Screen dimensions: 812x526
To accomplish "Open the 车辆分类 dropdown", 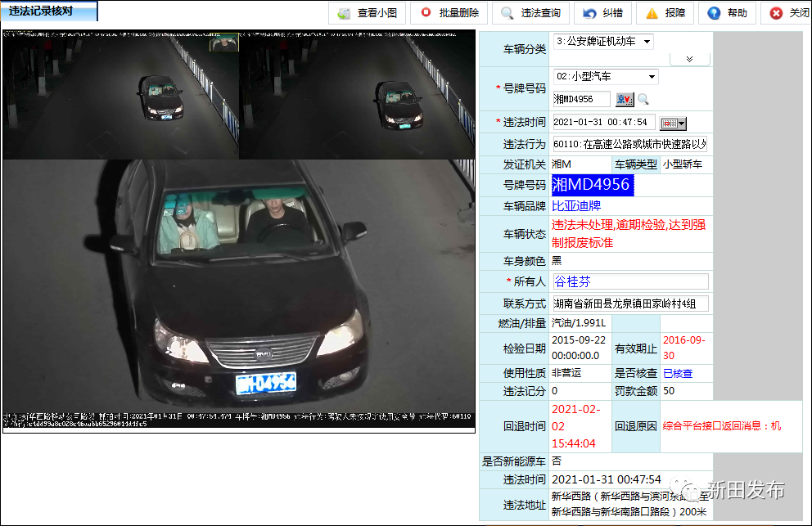I will point(603,42).
